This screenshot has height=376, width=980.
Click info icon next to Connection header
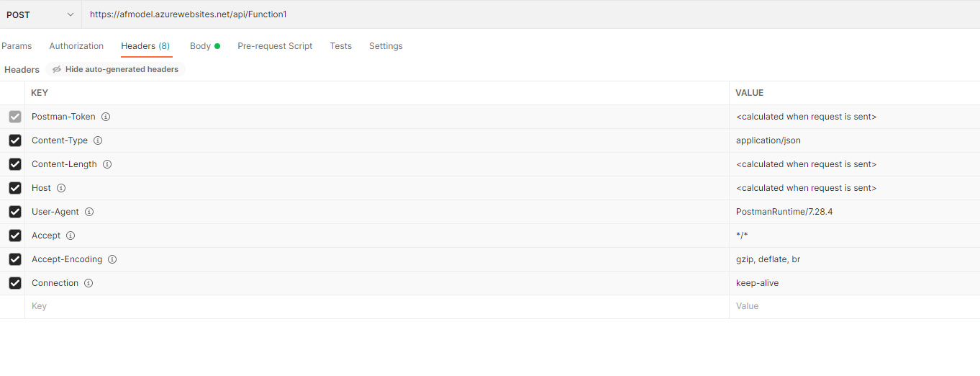[89, 283]
